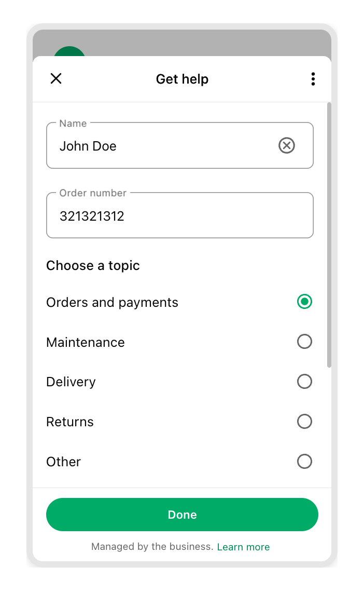This screenshot has width=364, height=594.
Task: Choose the Maintenance radio button
Action: 304,342
